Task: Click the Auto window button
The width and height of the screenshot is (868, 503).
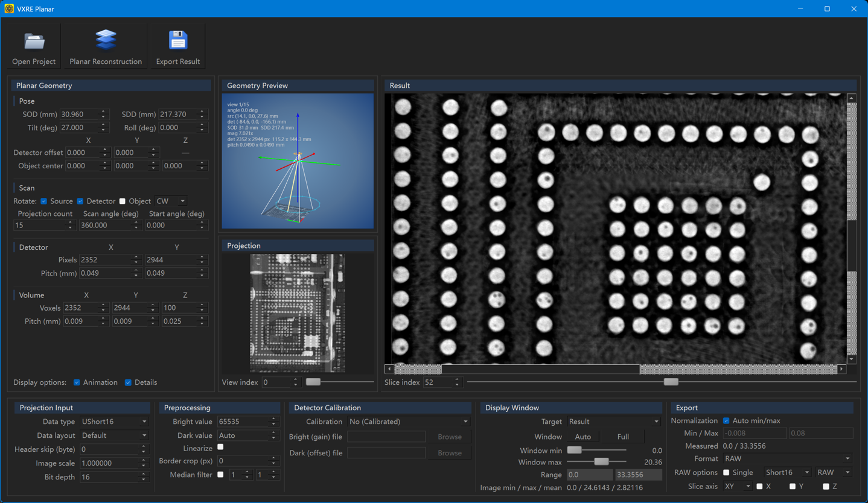Action: pyautogui.click(x=583, y=437)
